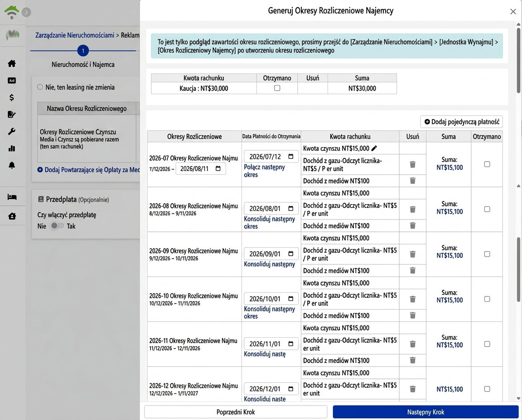The image size is (522, 420).
Task: Open the house-with-person icon in sidebar
Action: click(x=12, y=216)
